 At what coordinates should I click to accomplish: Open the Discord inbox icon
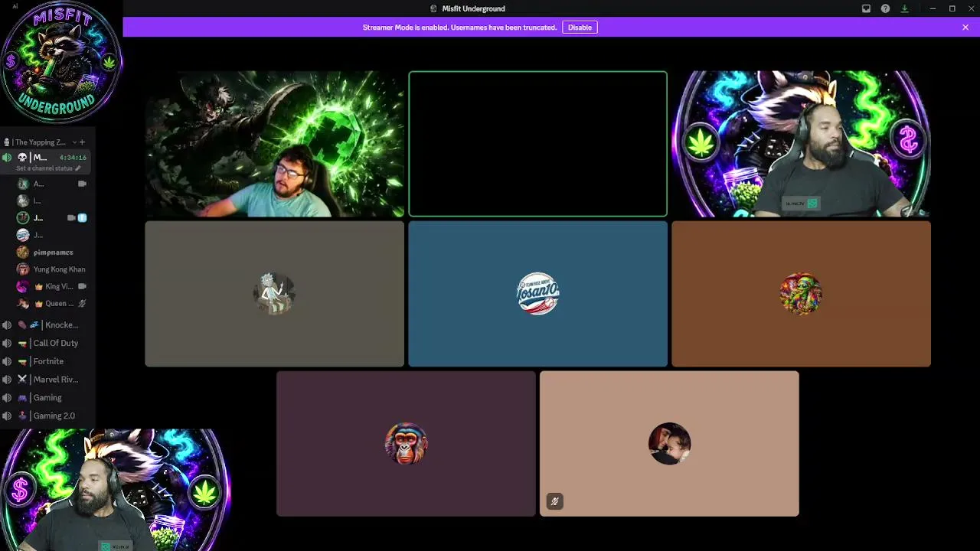866,8
